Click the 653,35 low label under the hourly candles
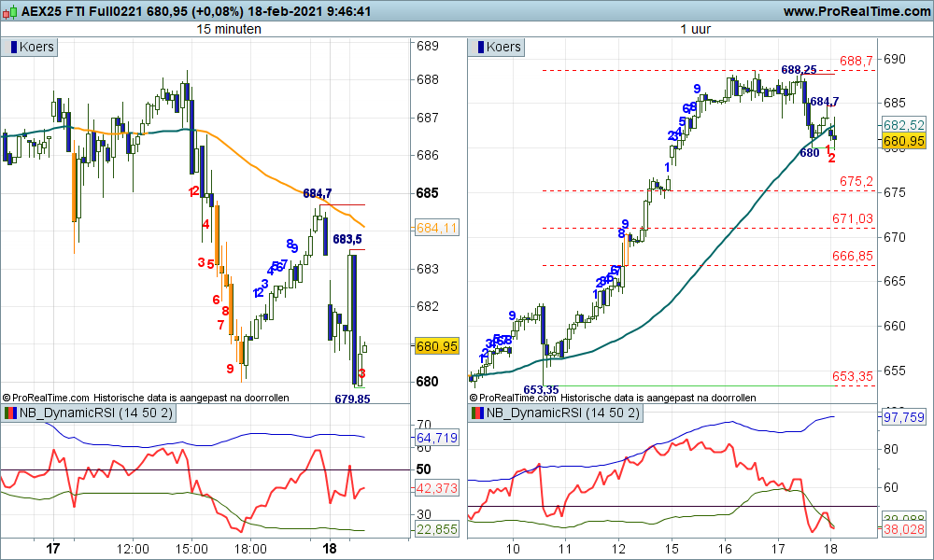The width and height of the screenshot is (934, 560). pyautogui.click(x=541, y=390)
